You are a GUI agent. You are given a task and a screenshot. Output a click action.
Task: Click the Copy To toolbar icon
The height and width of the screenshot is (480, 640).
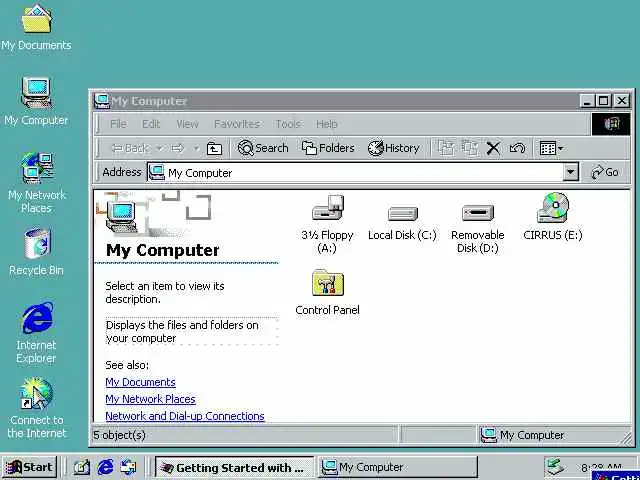click(x=470, y=148)
